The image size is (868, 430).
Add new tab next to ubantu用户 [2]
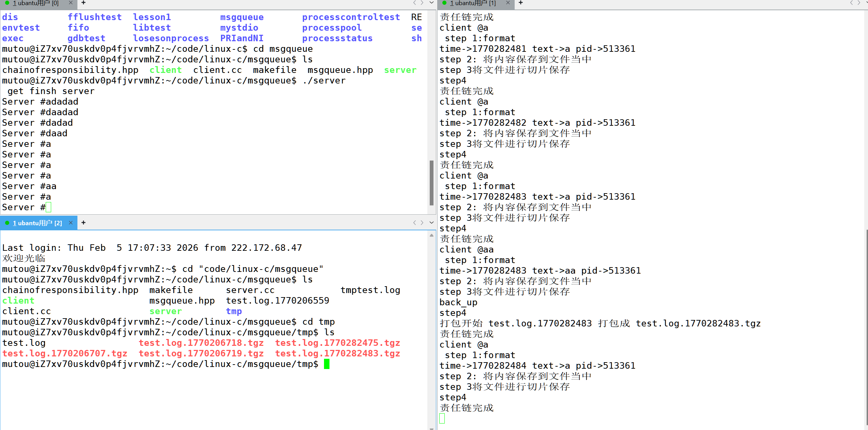(x=83, y=222)
